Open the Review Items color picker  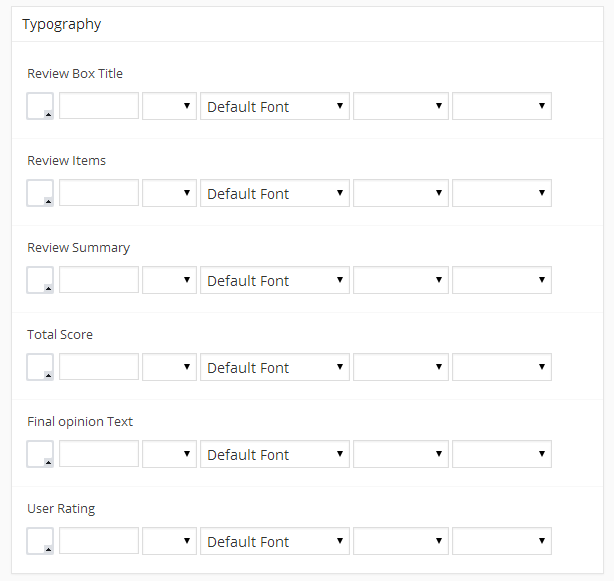pyautogui.click(x=40, y=193)
